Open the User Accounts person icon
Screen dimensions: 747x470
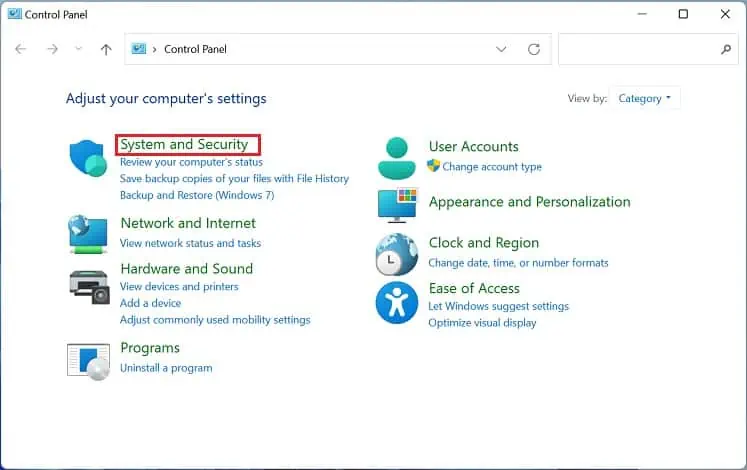(x=397, y=158)
